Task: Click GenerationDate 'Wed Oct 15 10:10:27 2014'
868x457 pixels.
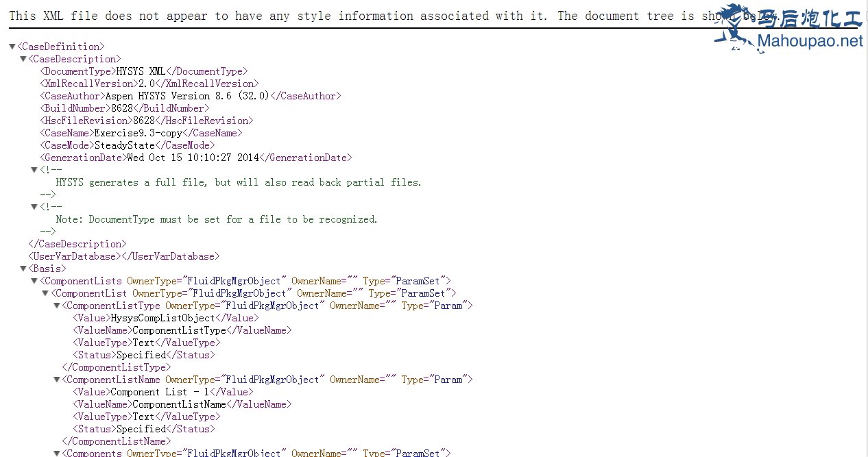Action: [193, 158]
